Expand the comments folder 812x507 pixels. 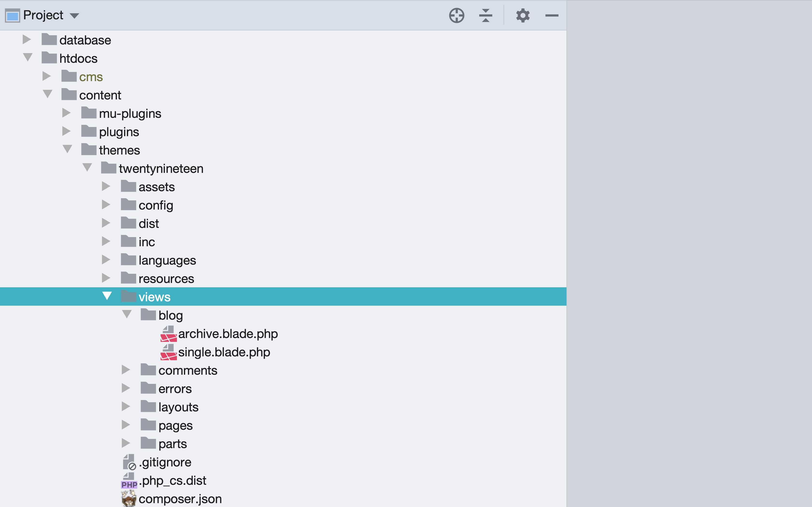tap(126, 370)
